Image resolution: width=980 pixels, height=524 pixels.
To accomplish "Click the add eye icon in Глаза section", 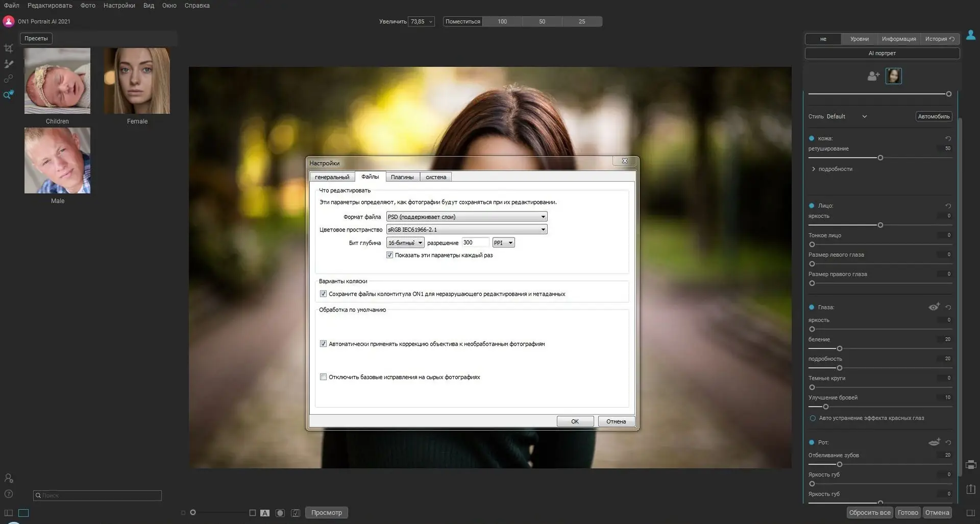I will [x=934, y=307].
